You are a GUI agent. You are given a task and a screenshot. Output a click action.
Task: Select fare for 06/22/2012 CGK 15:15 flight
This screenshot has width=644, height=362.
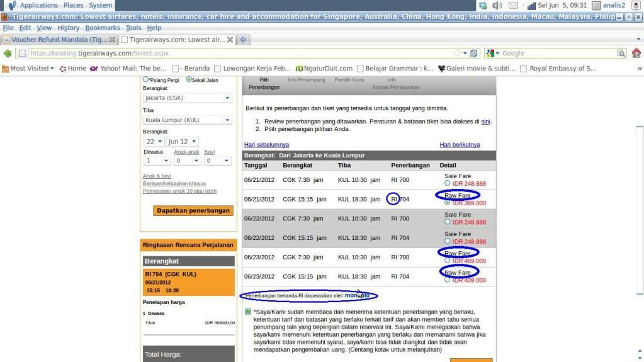tap(447, 241)
